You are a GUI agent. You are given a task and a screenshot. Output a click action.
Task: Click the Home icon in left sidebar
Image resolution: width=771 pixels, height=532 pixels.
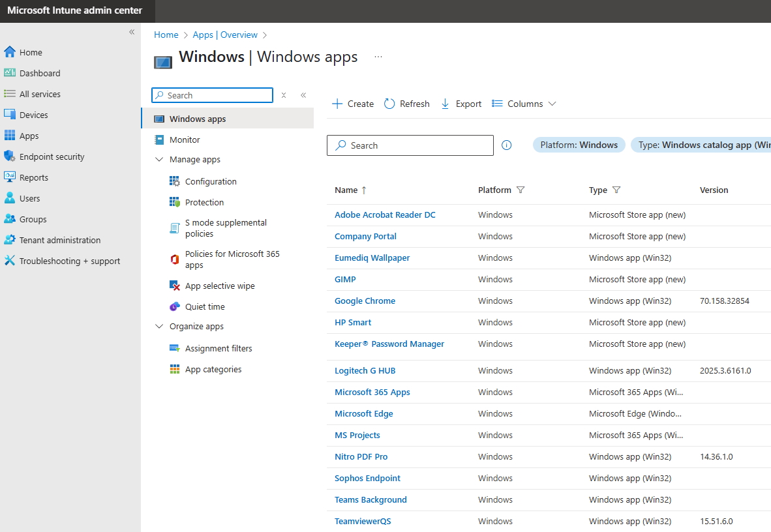9,52
